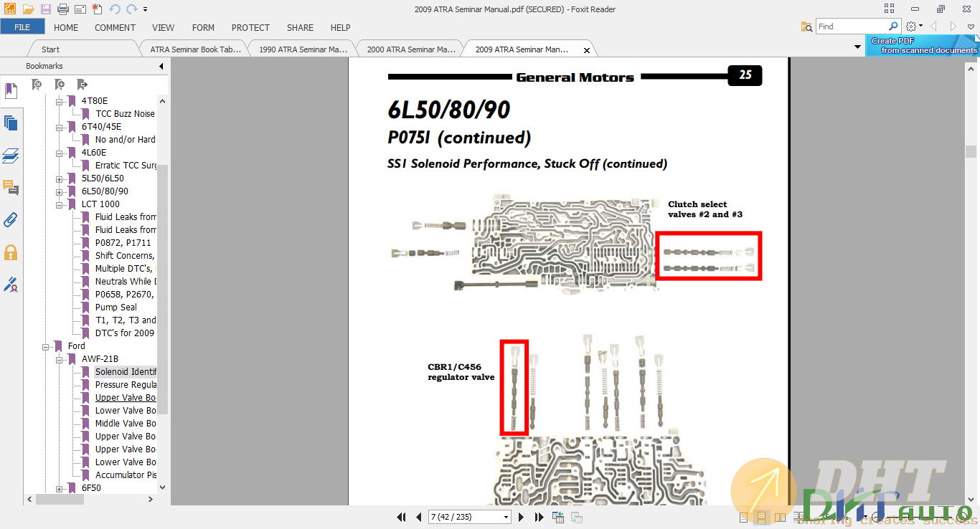Switch to the PROTECT ribbon tab

click(250, 27)
